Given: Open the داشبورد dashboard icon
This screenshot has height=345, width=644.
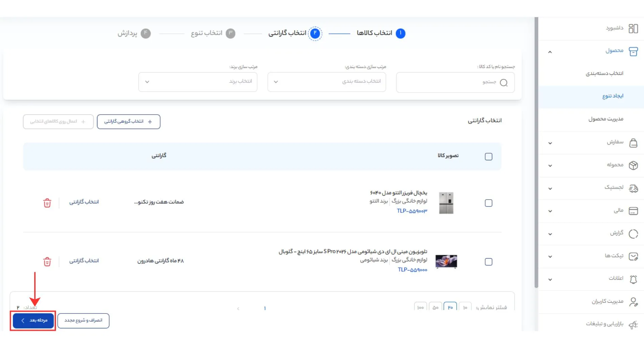Looking at the screenshot, I should pyautogui.click(x=633, y=28).
